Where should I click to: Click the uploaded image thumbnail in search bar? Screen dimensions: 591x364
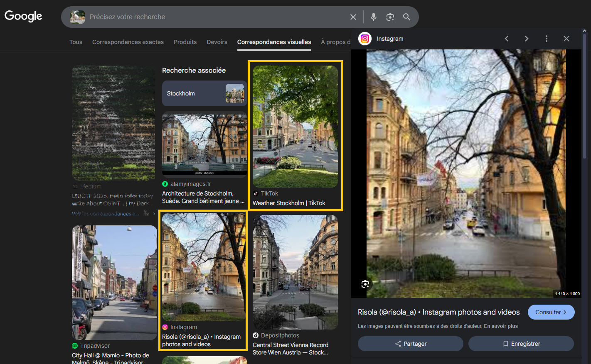pyautogui.click(x=77, y=17)
